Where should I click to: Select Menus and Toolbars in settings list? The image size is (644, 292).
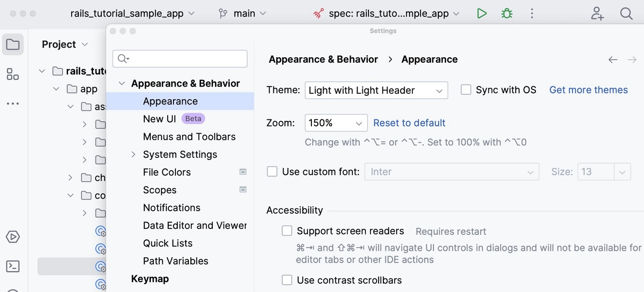coord(189,137)
